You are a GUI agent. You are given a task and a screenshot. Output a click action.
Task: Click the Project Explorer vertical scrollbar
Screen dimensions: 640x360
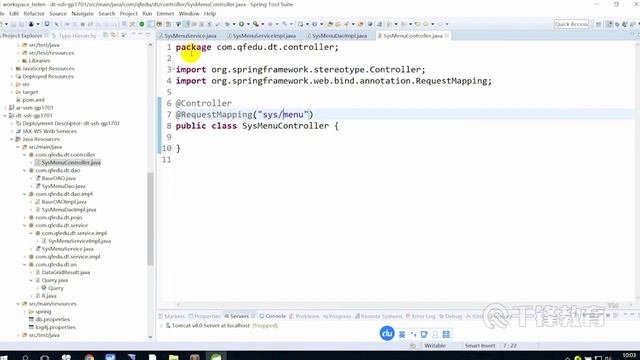[x=150, y=218]
